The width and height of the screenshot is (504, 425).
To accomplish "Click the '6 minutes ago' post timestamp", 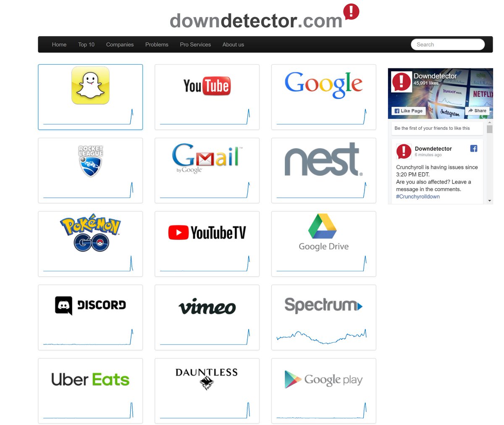I will (x=428, y=155).
